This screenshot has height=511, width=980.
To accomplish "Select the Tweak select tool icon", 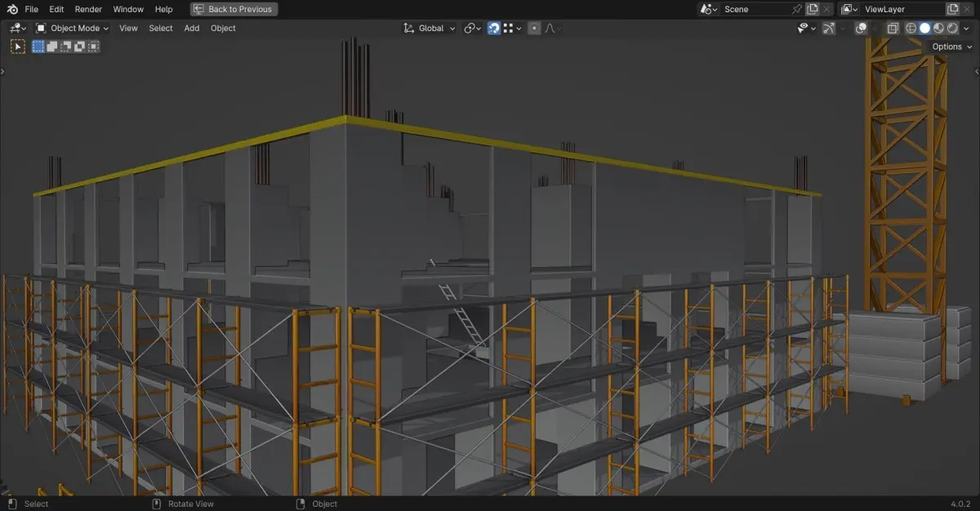I will coord(17,47).
